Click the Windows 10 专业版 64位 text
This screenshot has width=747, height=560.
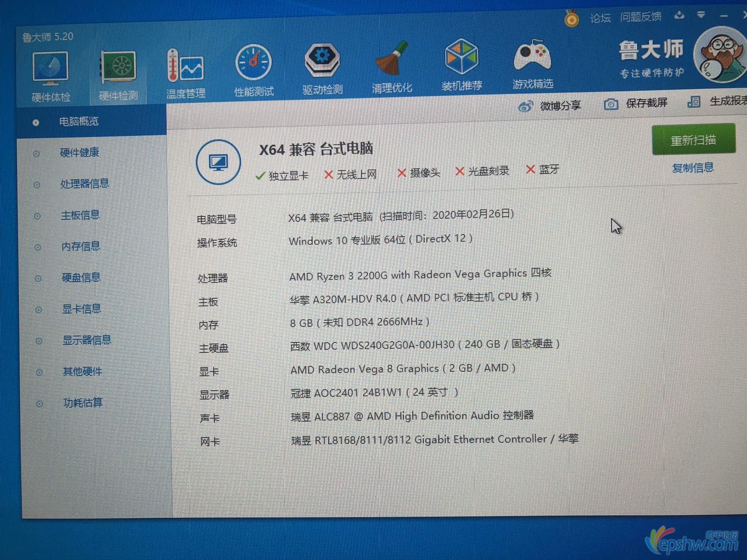pyautogui.click(x=347, y=240)
